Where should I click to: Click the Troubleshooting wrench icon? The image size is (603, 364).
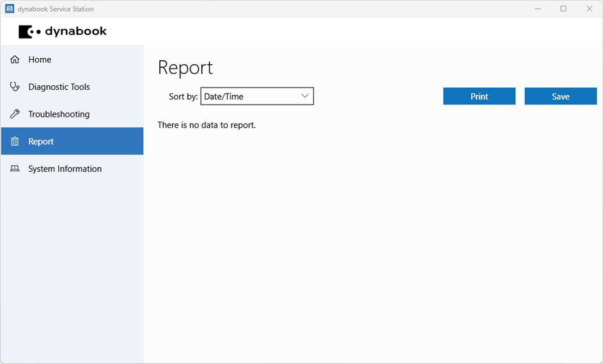click(x=14, y=114)
